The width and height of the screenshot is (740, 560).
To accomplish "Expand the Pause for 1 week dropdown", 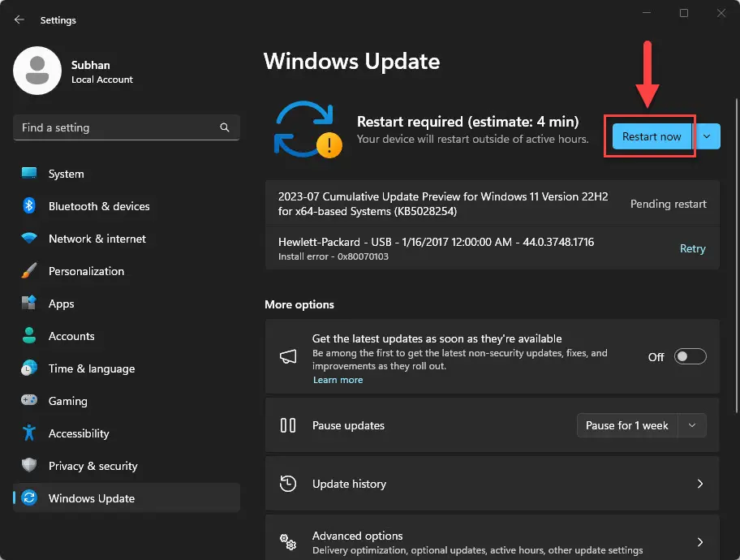I will [x=692, y=425].
